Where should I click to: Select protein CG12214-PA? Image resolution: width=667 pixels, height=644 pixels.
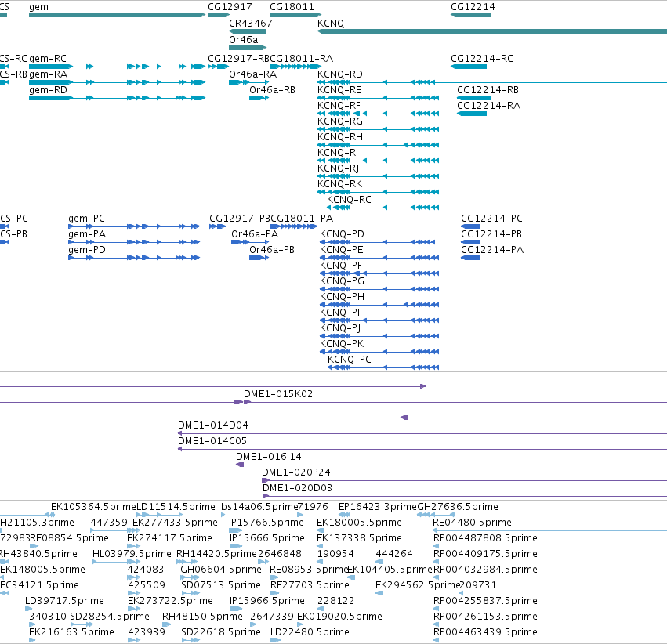[470, 258]
